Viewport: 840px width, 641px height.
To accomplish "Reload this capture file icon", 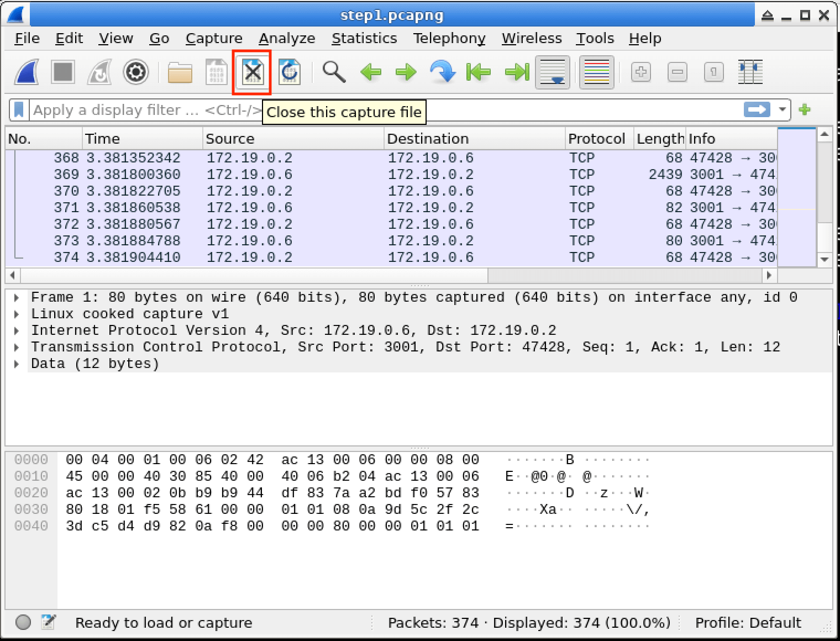I will [289, 72].
